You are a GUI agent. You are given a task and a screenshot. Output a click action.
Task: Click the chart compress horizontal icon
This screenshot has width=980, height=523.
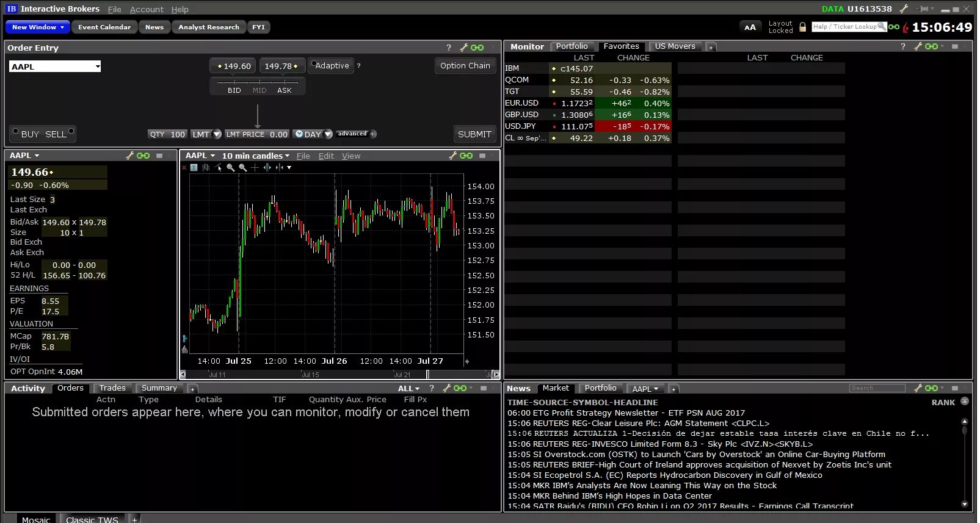[279, 167]
